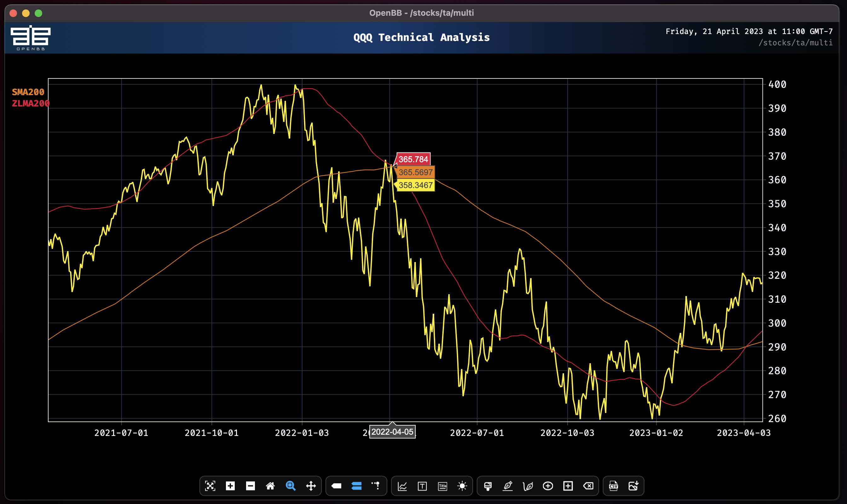Click the 350 y-axis tick label
Screen dimensions: 847x504
click(777, 204)
